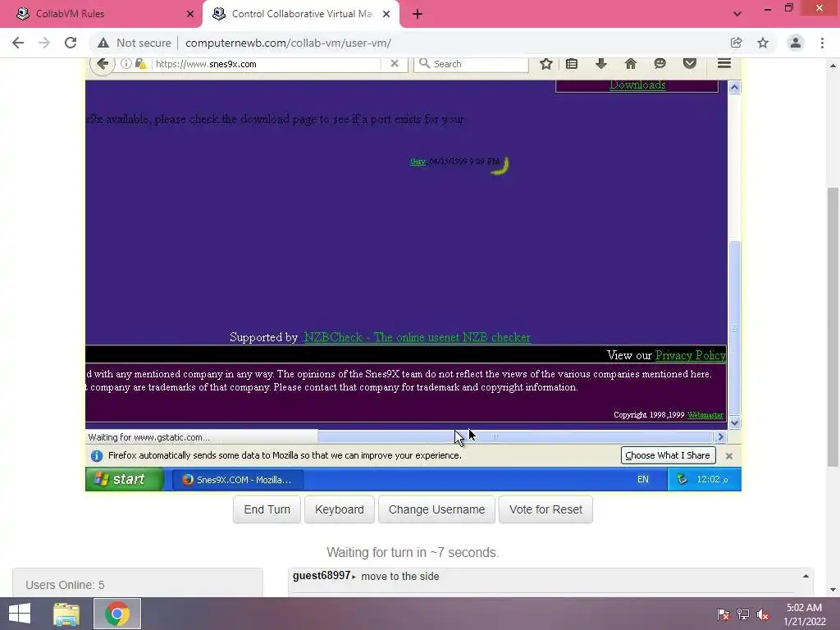Screen dimensions: 840x630
Task: Click XP system tray icon
Action: [x=682, y=479]
